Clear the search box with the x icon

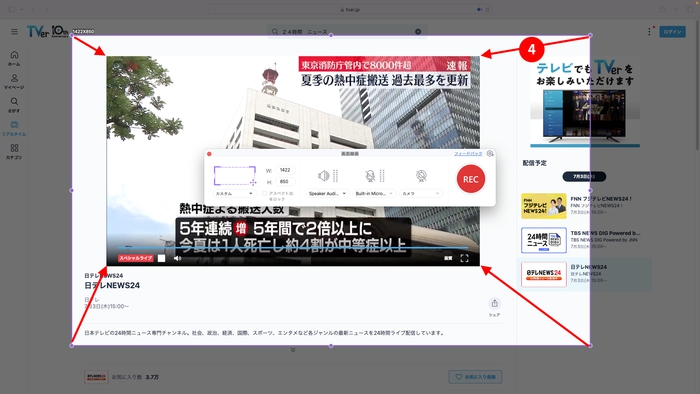[418, 32]
